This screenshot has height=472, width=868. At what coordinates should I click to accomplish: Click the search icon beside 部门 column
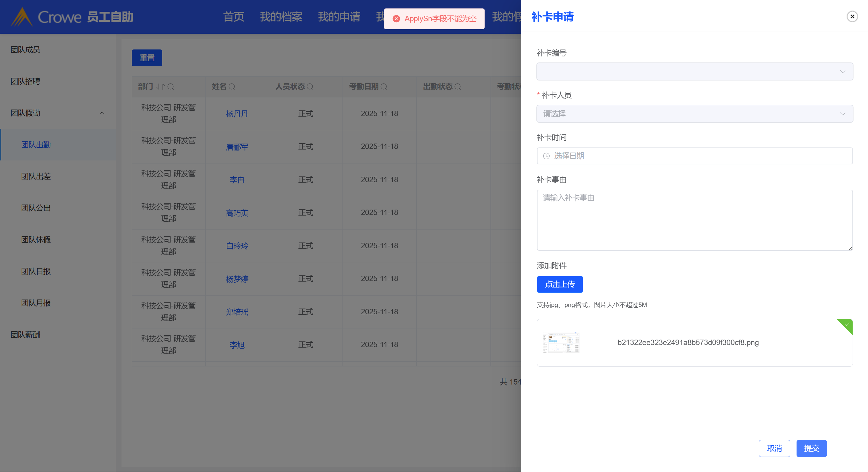171,87
